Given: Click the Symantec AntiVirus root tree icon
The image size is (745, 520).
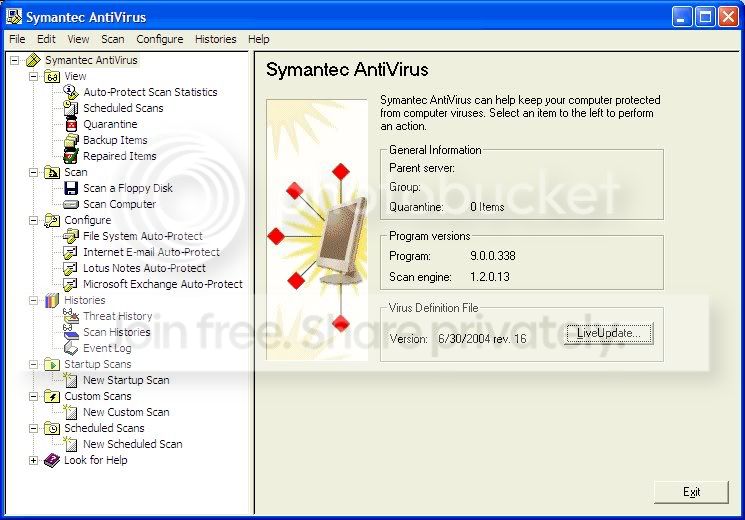Looking at the screenshot, I should point(34,60).
